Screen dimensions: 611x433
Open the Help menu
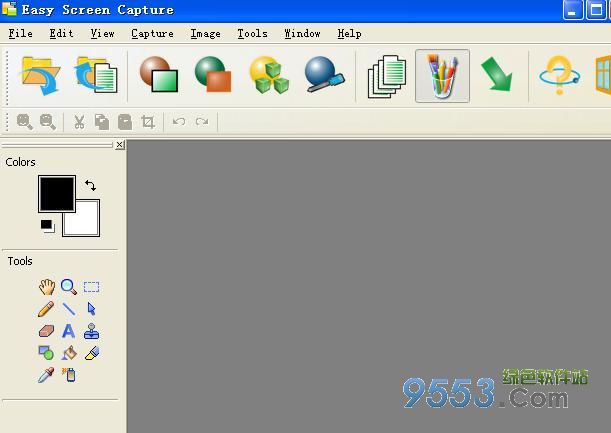click(350, 34)
